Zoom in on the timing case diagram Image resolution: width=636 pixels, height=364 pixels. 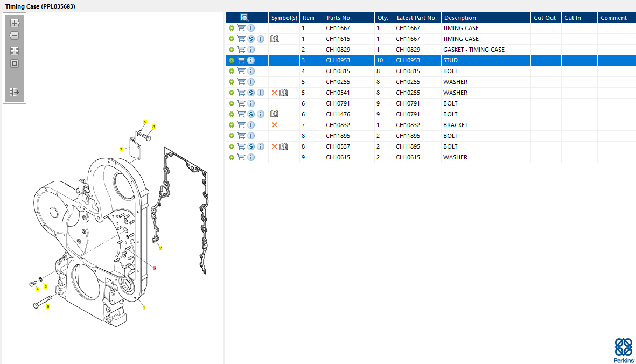point(15,23)
